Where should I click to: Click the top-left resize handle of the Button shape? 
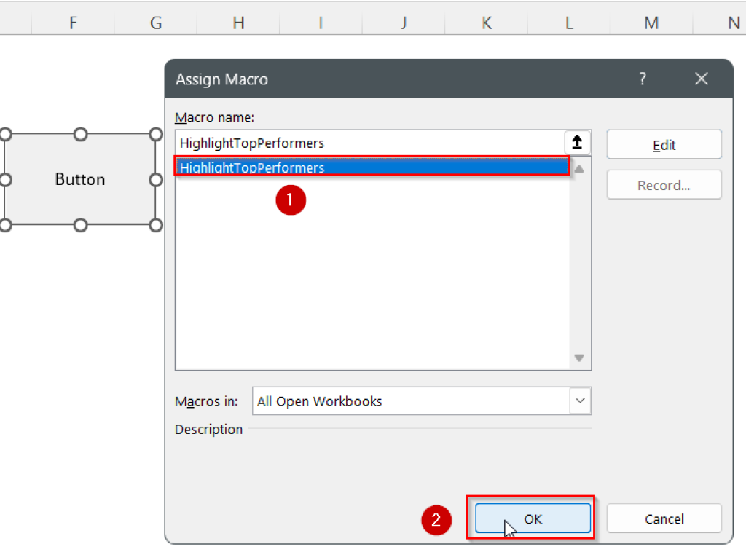pos(5,134)
